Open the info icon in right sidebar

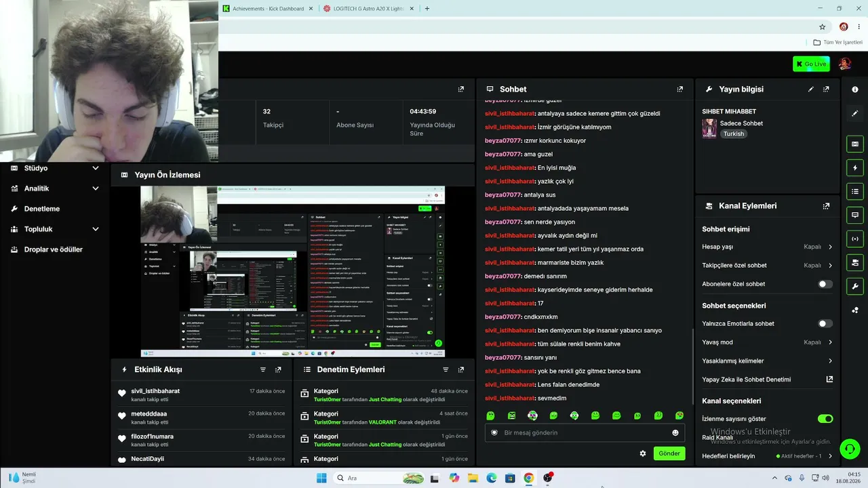tap(855, 89)
